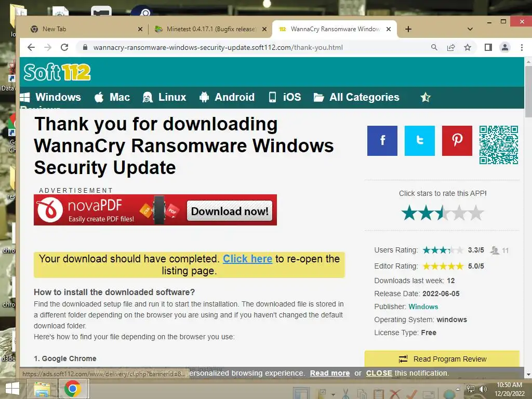Open Chrome three-dot menu
532x399 pixels.
(x=522, y=47)
